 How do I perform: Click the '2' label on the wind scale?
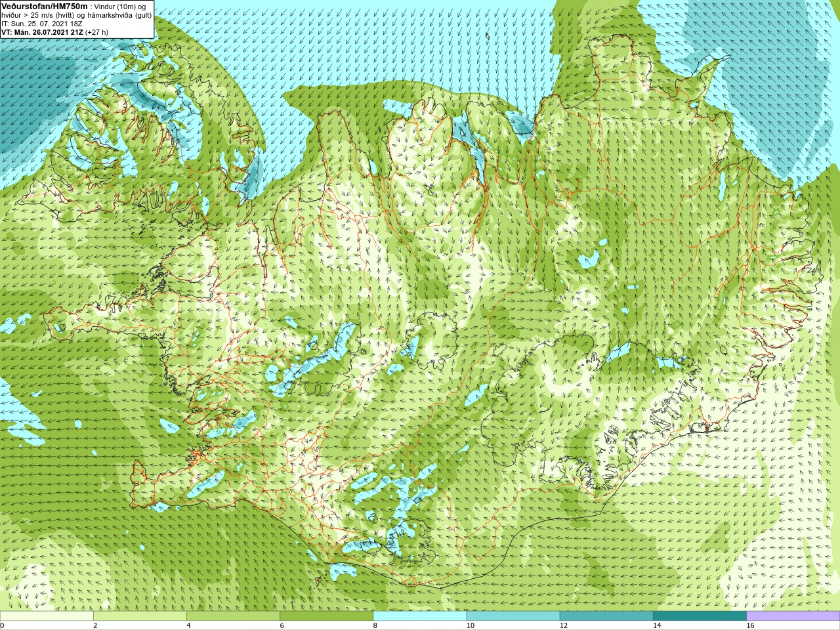95,625
